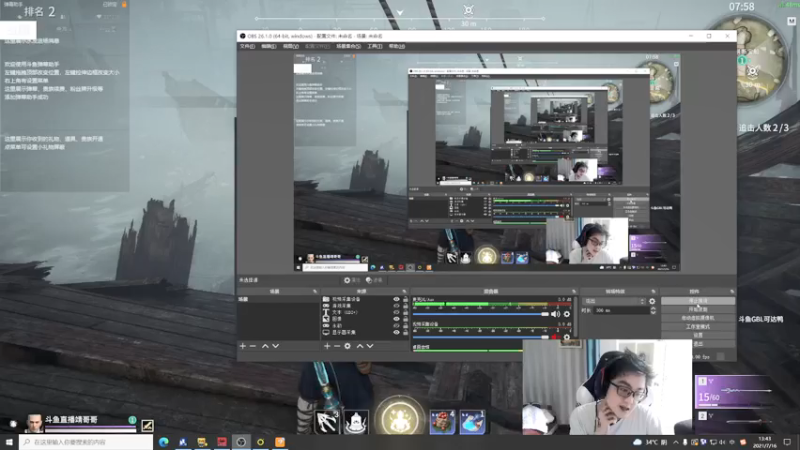Image resolution: width=800 pixels, height=450 pixels.
Task: Click the Stop Streaming button in Controls
Action: 698,301
